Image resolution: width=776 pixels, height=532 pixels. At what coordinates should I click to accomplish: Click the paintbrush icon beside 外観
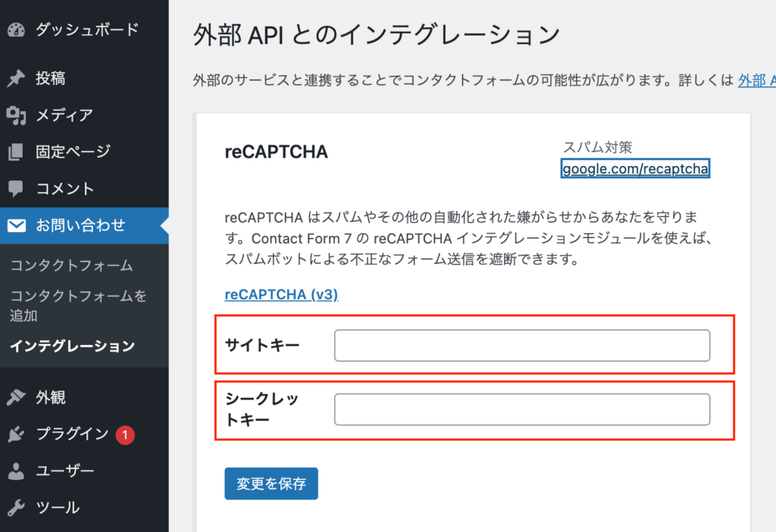(x=16, y=397)
